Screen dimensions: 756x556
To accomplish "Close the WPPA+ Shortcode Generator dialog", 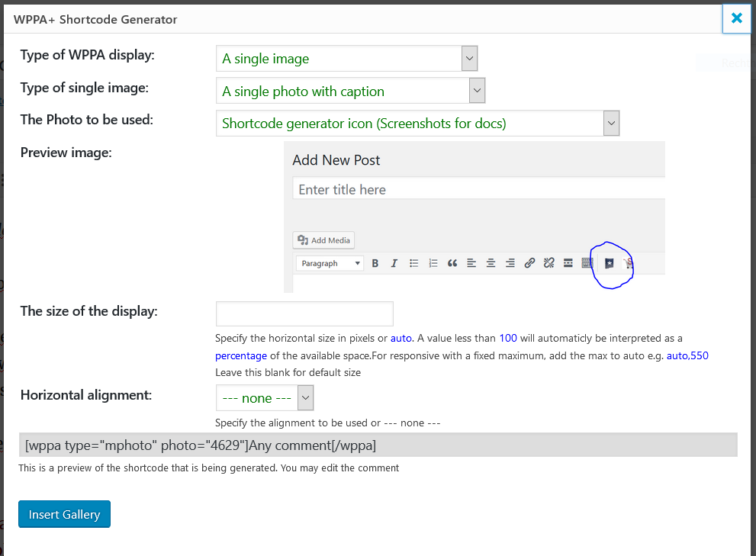I will (736, 18).
